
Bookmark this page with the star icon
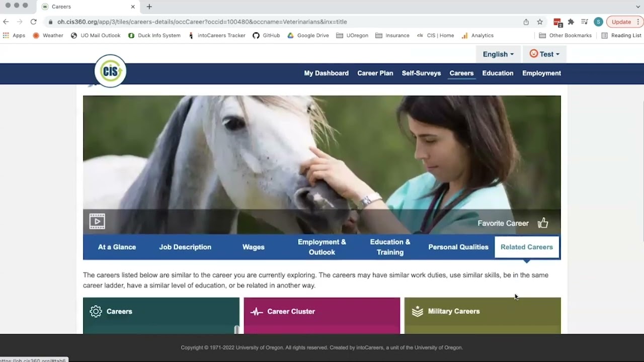(540, 22)
